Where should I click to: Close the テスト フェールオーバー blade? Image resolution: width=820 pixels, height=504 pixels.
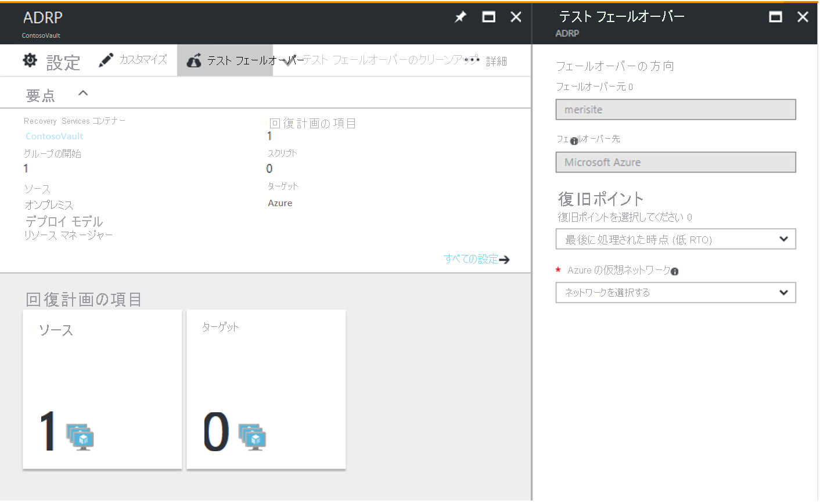(803, 17)
